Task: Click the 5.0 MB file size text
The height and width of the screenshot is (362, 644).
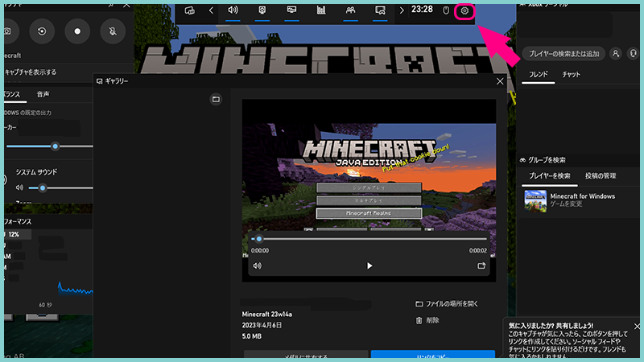Action: click(252, 336)
